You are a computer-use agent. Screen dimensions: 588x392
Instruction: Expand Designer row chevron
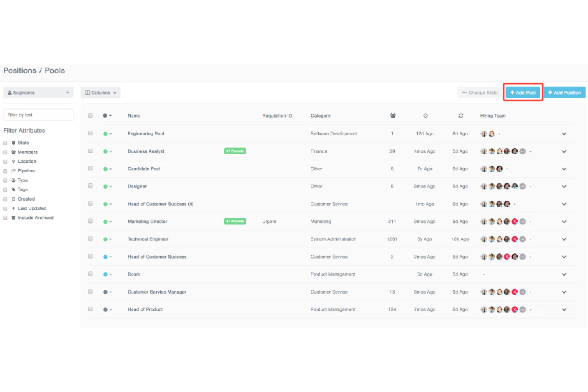[564, 186]
